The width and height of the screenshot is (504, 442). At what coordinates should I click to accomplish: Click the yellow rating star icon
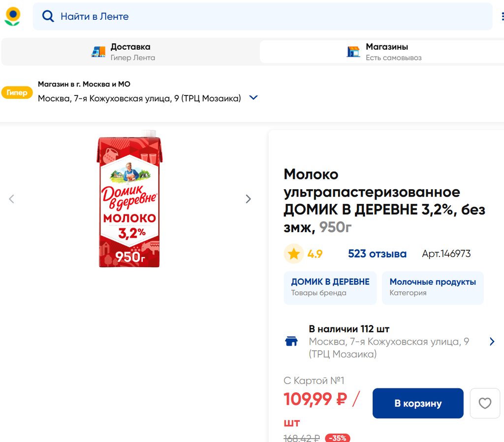tap(294, 254)
